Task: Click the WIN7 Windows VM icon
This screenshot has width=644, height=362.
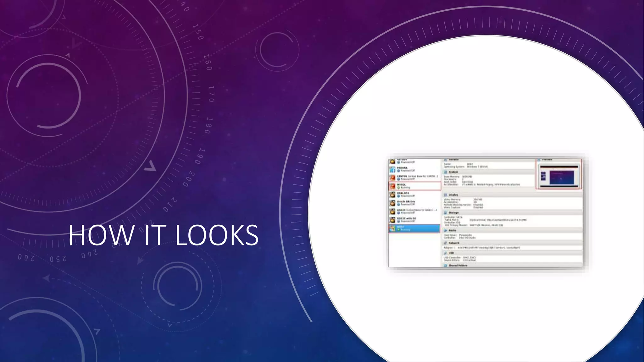Action: (x=392, y=228)
